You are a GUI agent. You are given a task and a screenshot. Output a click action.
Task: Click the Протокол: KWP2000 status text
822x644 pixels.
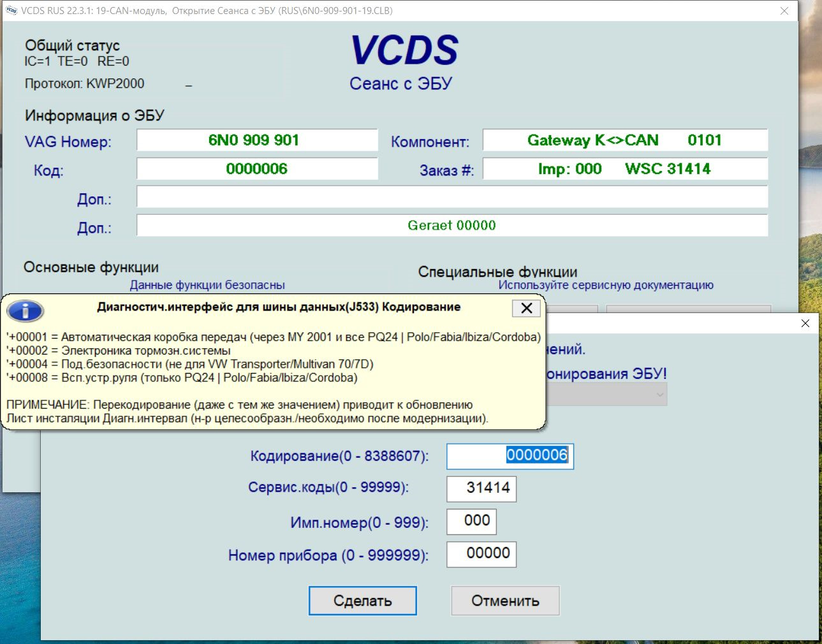84,84
